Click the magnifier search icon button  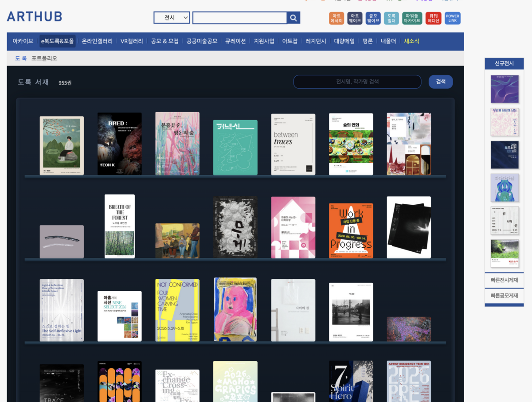[293, 18]
